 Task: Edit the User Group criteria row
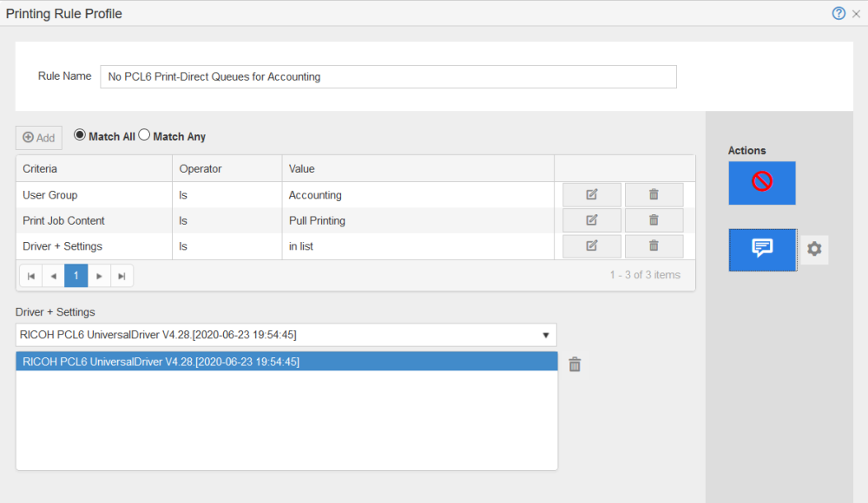591,195
